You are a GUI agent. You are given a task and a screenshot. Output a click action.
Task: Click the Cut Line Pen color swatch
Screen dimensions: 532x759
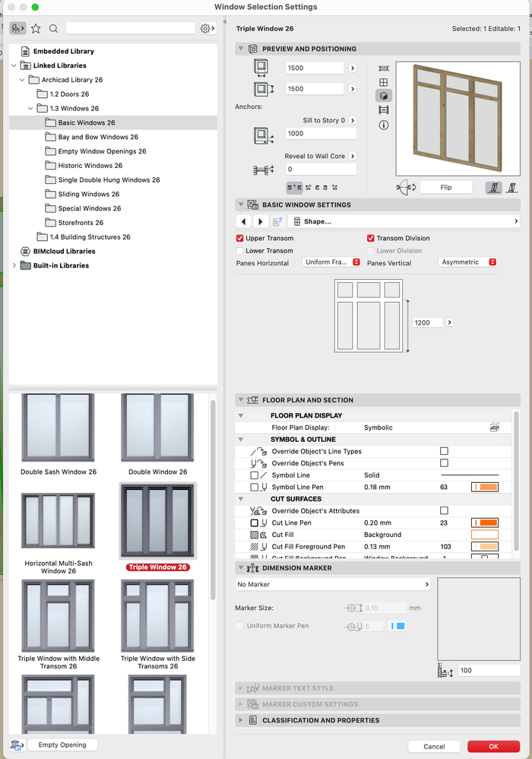(485, 522)
